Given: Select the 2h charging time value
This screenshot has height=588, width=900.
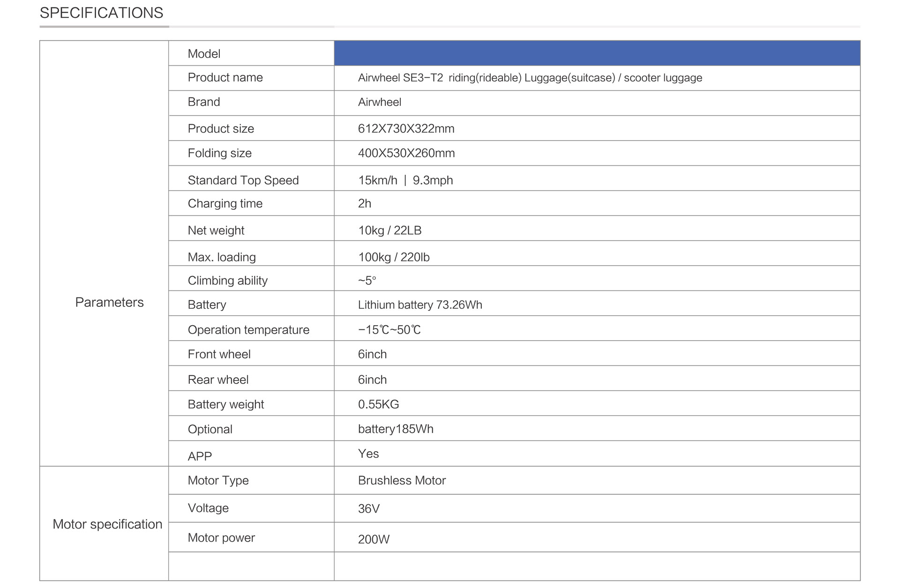Looking at the screenshot, I should coord(365,203).
